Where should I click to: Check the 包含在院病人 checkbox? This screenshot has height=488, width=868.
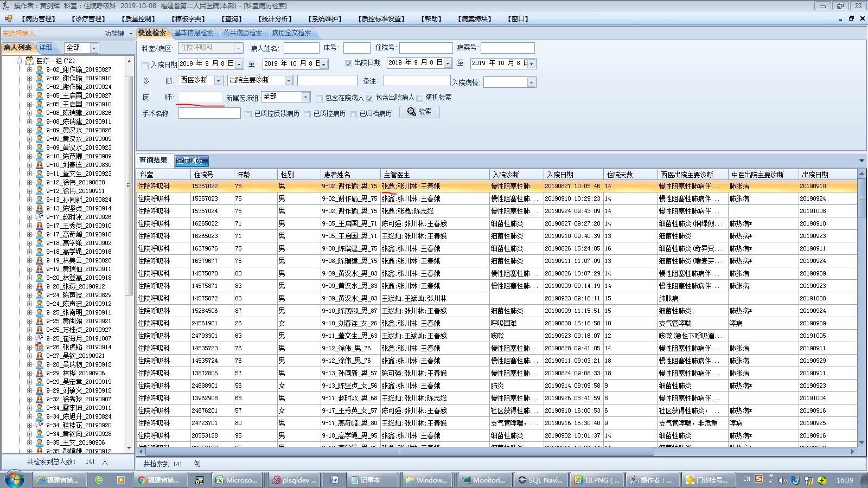coord(319,99)
